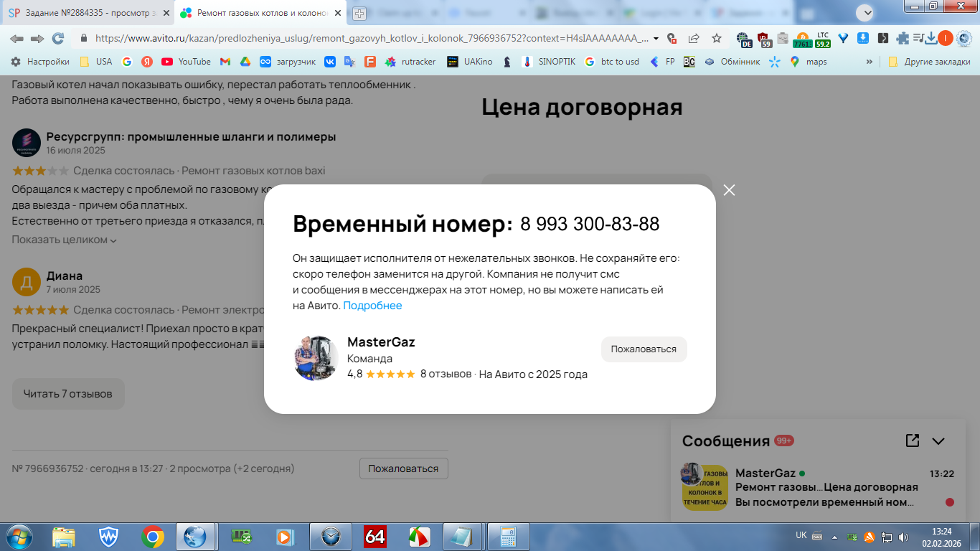Go forward with the browser forward arrow
Image resolution: width=980 pixels, height=551 pixels.
point(37,39)
